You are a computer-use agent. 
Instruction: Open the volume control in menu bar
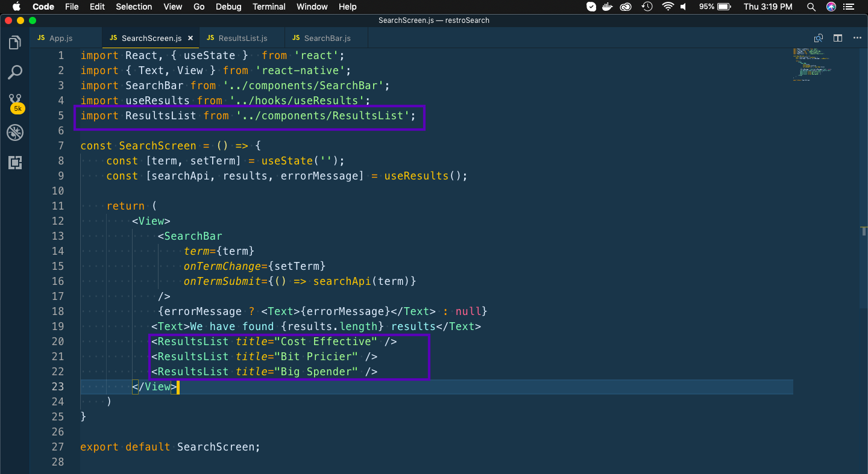click(x=683, y=7)
